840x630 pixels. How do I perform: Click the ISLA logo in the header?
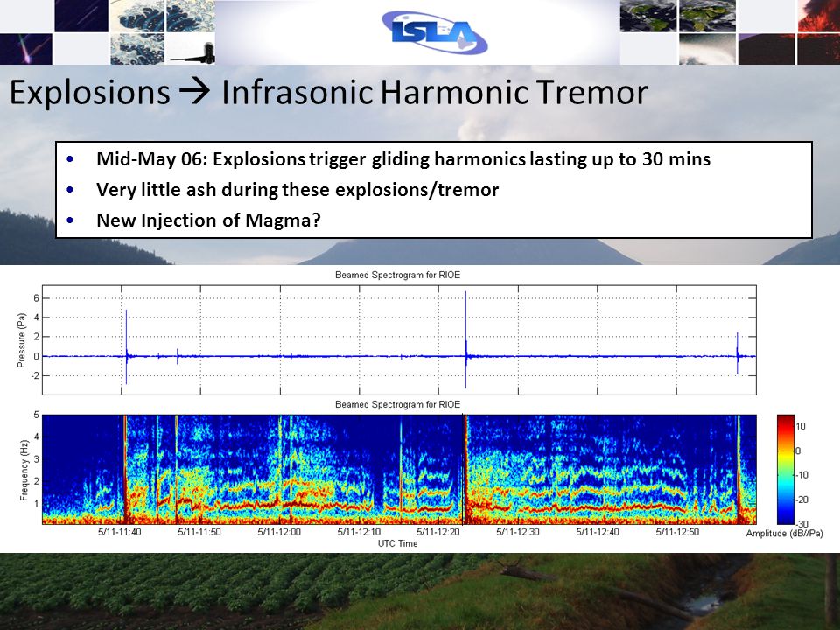point(435,31)
